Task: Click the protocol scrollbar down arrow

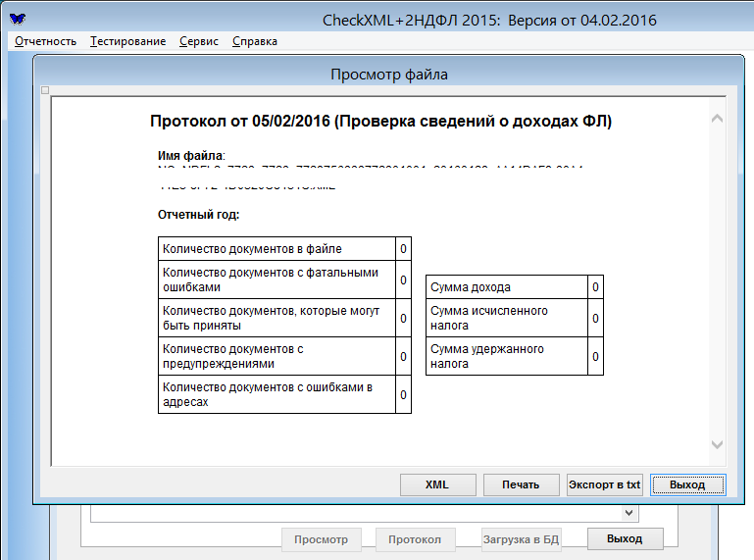Action: coord(716,444)
